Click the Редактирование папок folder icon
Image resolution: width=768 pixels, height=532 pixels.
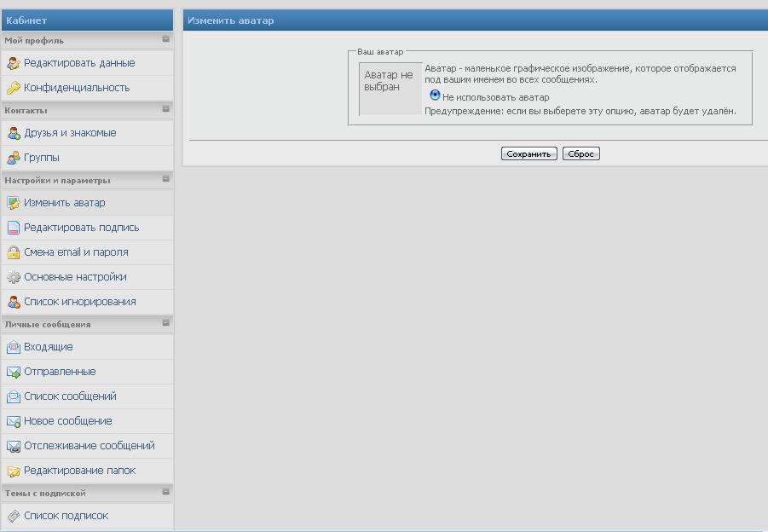point(14,471)
